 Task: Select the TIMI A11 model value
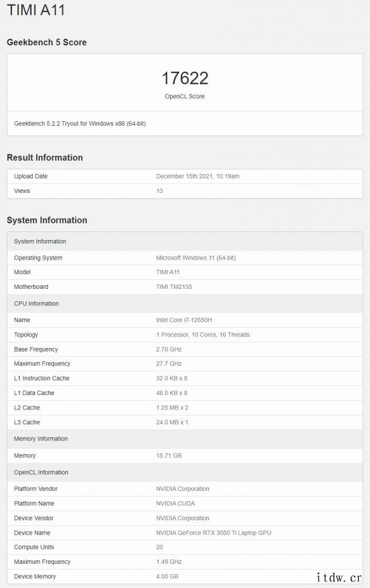coord(168,272)
